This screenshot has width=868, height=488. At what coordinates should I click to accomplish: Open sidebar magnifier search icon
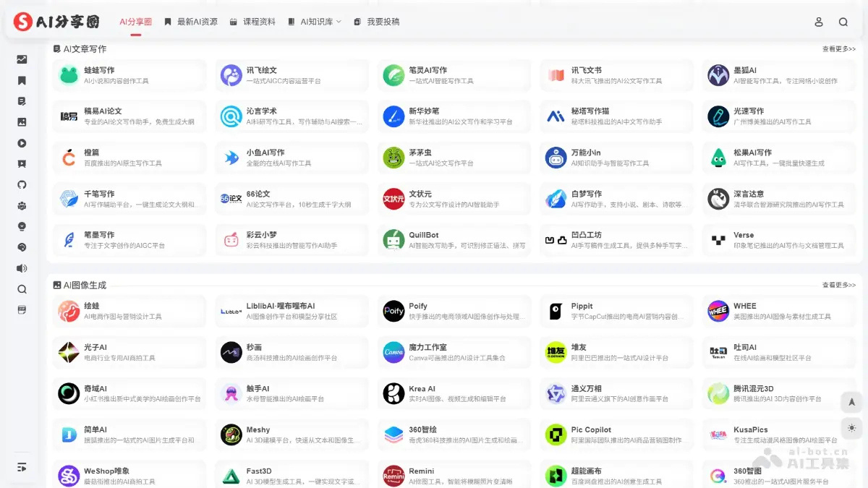coord(22,289)
